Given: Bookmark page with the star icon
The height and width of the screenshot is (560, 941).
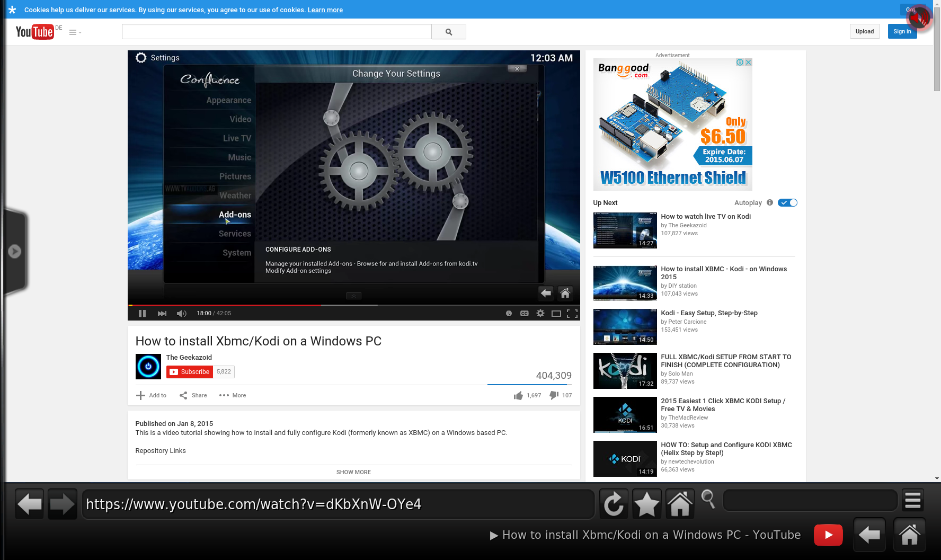Looking at the screenshot, I should click(x=646, y=504).
